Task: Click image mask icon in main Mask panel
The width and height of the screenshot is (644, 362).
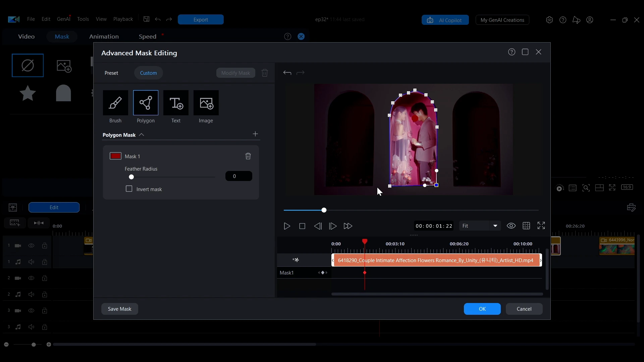Action: [64, 66]
